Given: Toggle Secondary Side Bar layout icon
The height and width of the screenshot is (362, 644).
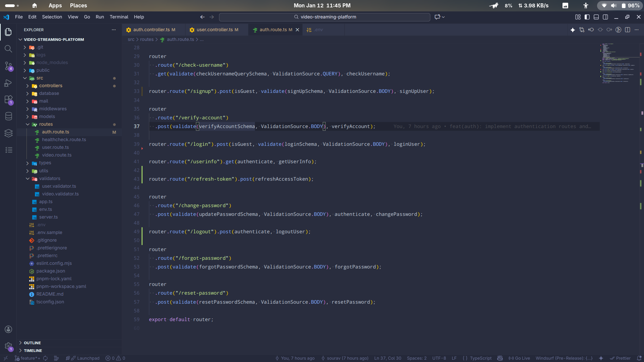Looking at the screenshot, I should [605, 17].
